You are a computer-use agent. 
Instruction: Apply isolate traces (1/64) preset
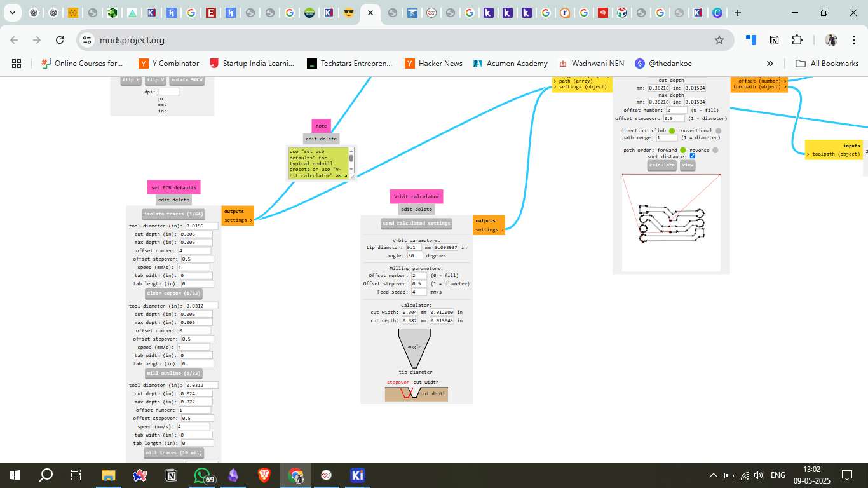pyautogui.click(x=173, y=214)
